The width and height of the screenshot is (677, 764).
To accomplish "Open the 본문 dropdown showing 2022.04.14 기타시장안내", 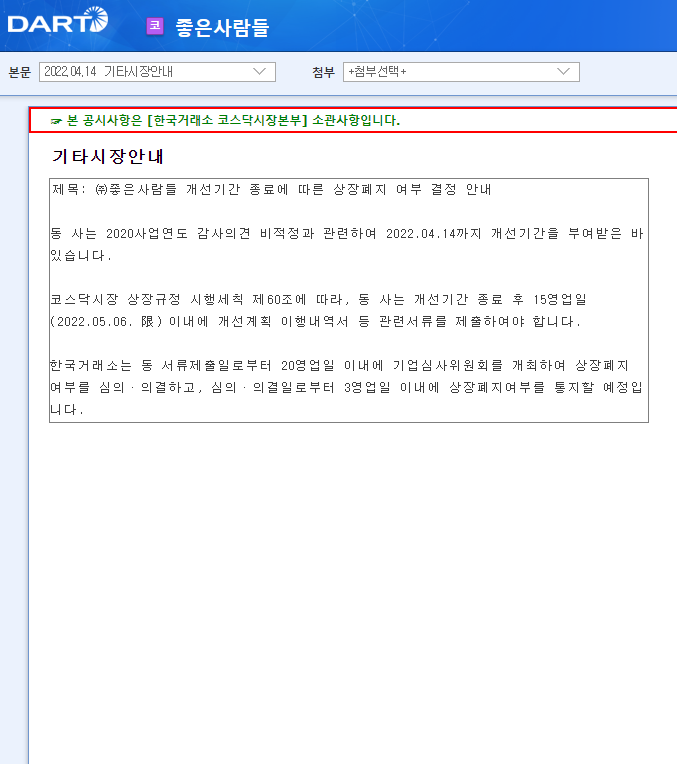I will coord(157,72).
